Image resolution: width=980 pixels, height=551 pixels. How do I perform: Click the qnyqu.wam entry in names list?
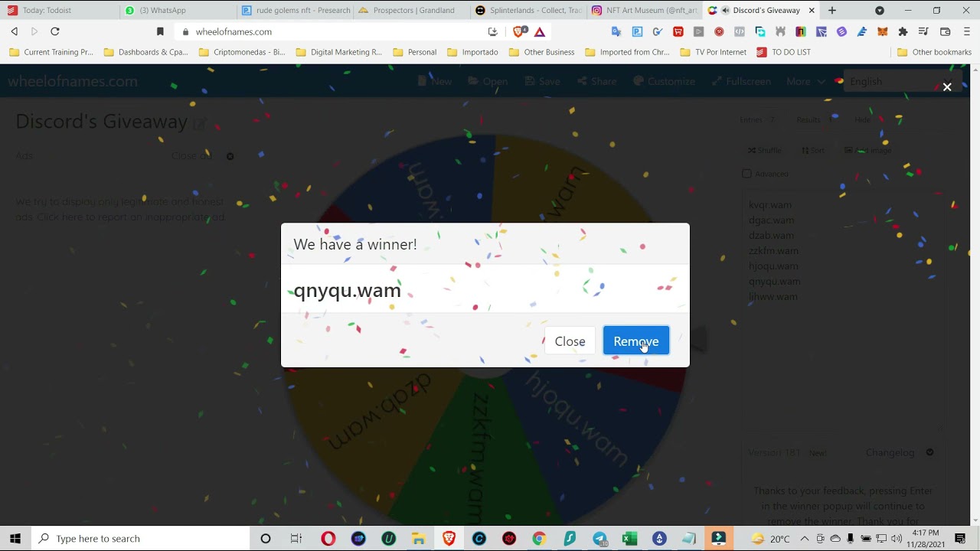[774, 281]
